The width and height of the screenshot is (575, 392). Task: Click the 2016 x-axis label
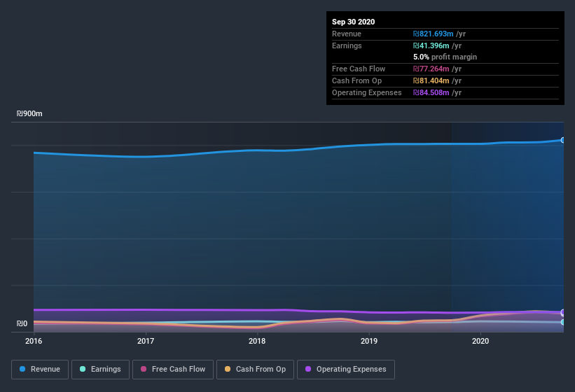click(x=34, y=341)
